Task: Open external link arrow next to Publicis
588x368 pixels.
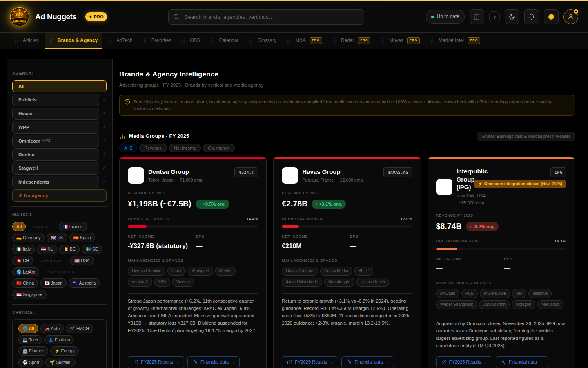Action: (x=104, y=100)
